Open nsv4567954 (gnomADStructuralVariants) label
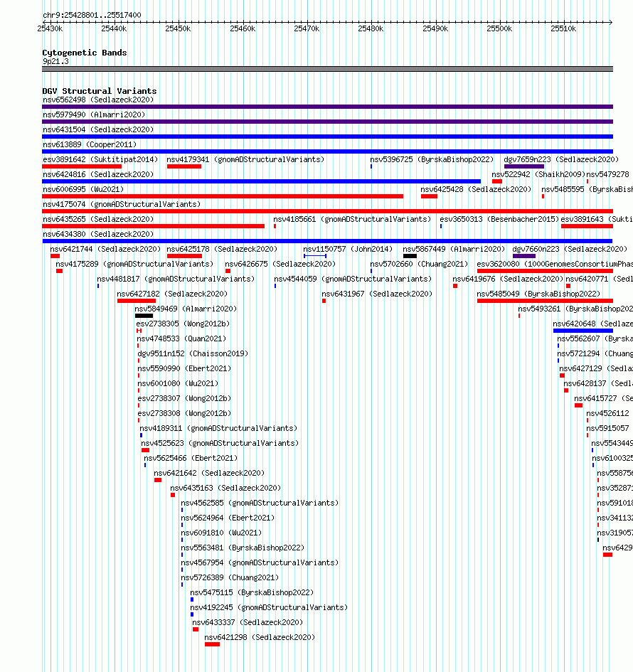 (260, 562)
